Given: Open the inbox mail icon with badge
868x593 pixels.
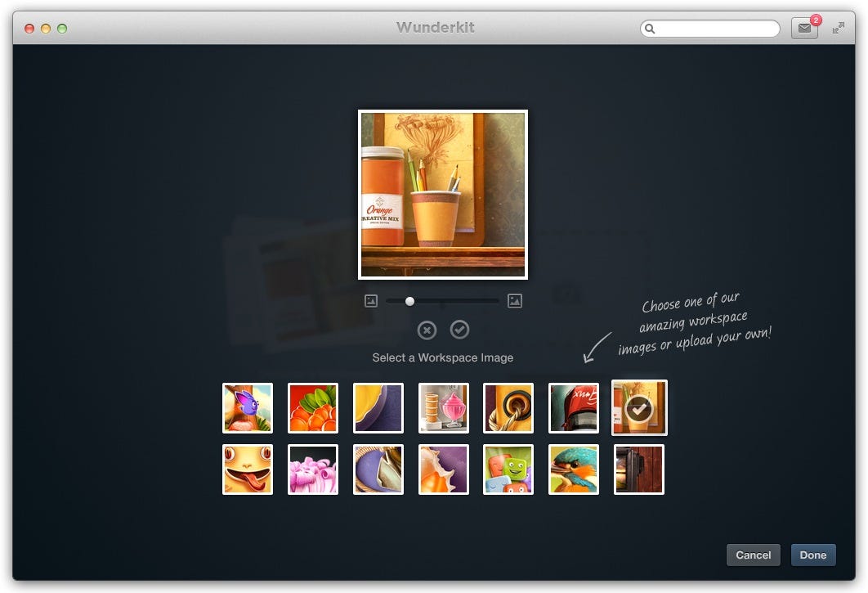Looking at the screenshot, I should click(x=804, y=28).
